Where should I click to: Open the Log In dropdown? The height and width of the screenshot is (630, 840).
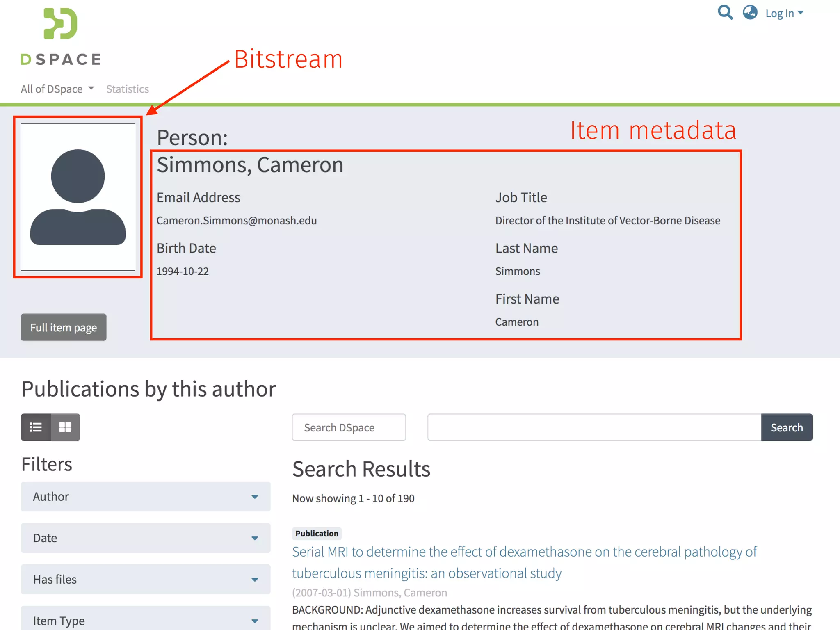point(784,13)
